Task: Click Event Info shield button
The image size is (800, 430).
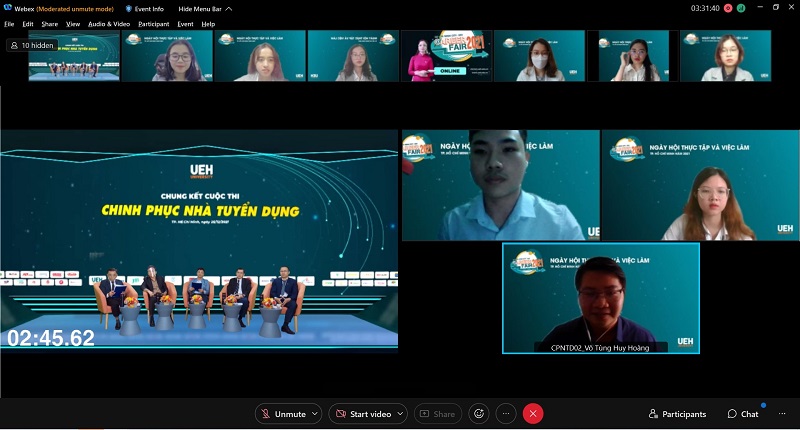Action: (144, 9)
